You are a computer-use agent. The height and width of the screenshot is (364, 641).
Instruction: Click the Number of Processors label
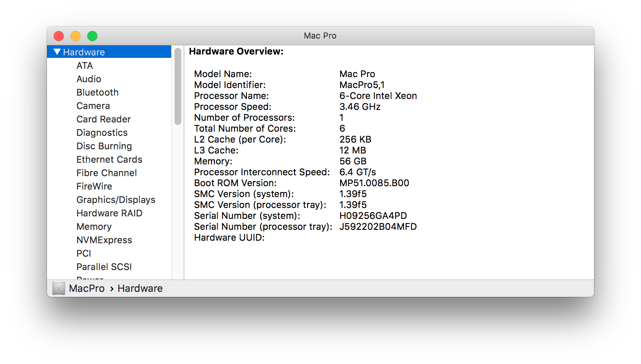245,117
